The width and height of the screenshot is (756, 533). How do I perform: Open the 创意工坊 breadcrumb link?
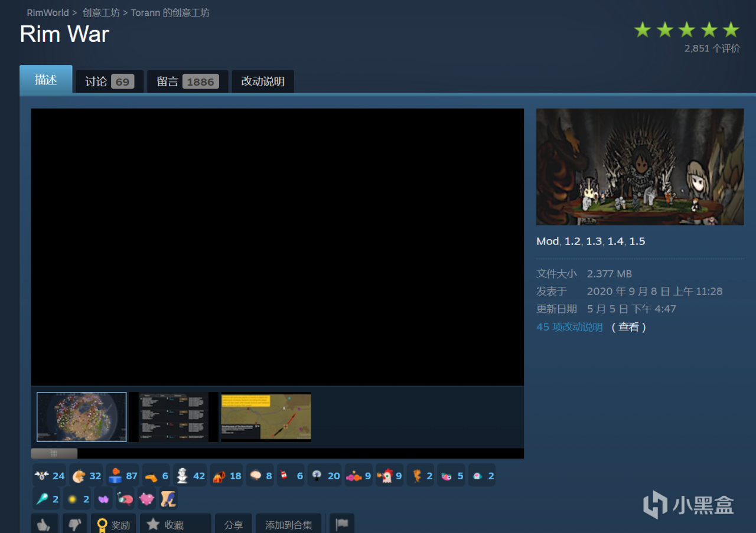[x=101, y=12]
